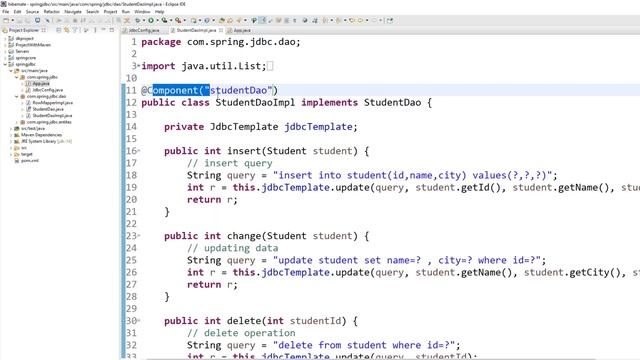Close the StudentDaoImpl.java editor tab
Viewport: 640px width, 360px height.
click(x=221, y=30)
